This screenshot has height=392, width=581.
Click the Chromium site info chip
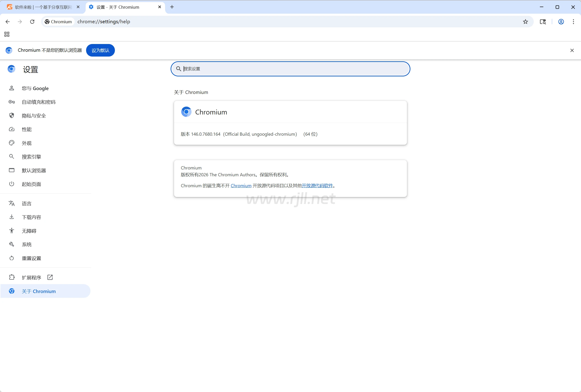click(58, 22)
